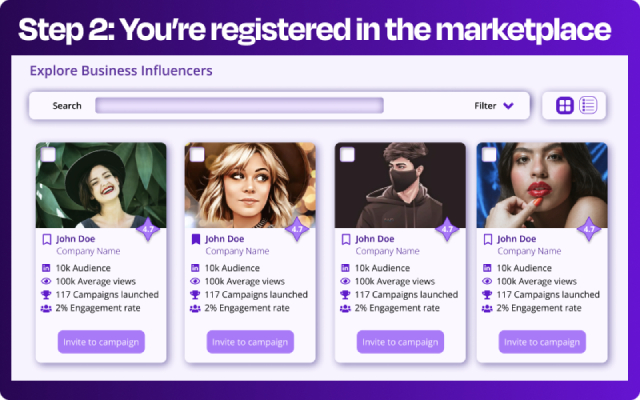Switch to grid view layout
640x400 pixels.
point(565,105)
